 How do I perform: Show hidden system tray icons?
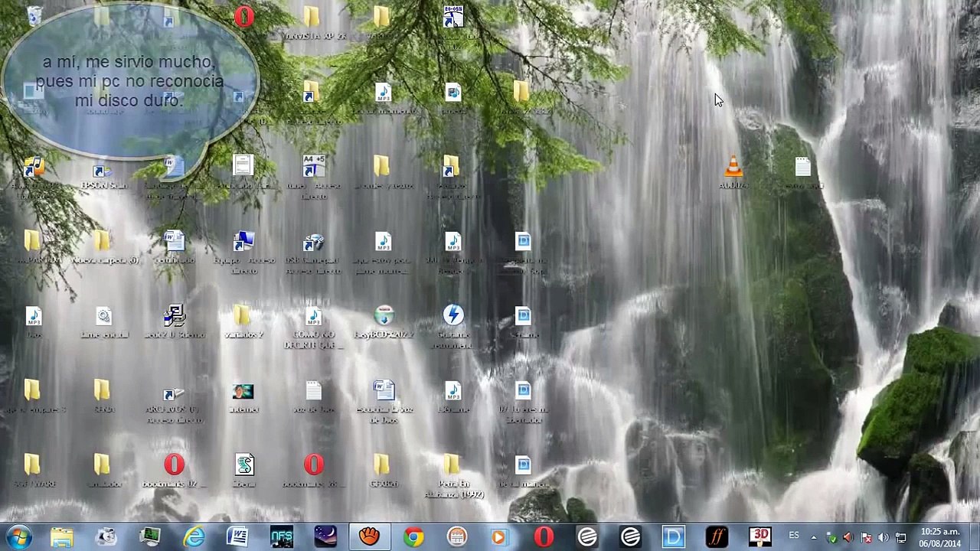(x=814, y=537)
